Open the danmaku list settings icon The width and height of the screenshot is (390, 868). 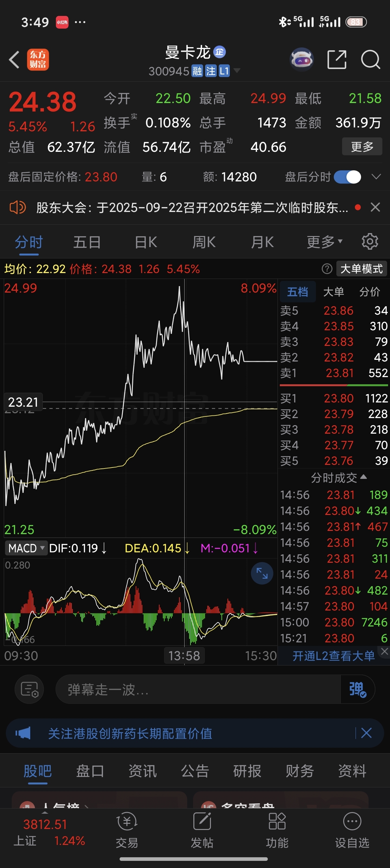pos(29,689)
